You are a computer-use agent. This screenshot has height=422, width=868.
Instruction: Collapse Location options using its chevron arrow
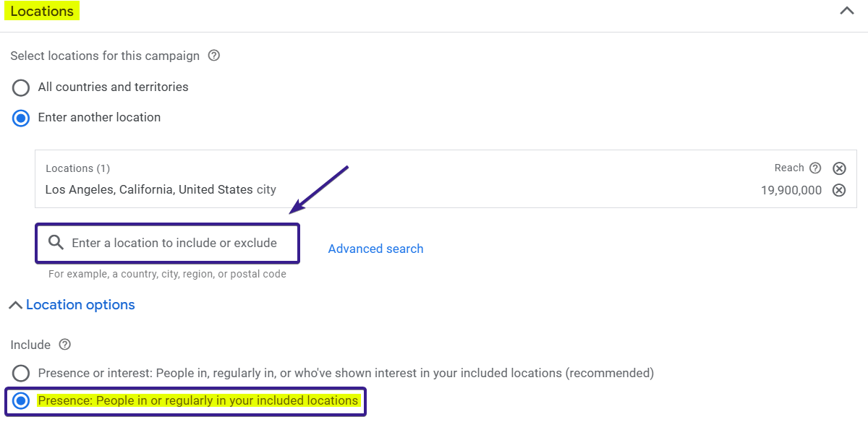(x=14, y=306)
